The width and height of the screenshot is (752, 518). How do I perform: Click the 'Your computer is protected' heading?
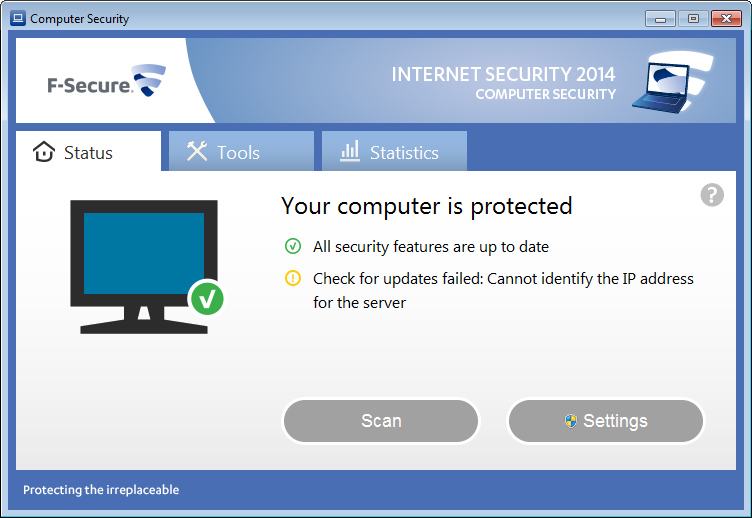(x=427, y=206)
